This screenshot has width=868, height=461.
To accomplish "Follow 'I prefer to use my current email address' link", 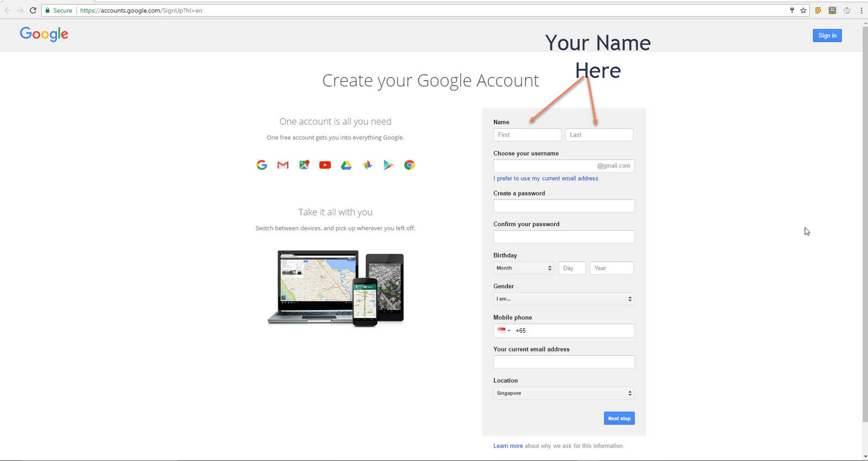I will [x=546, y=178].
